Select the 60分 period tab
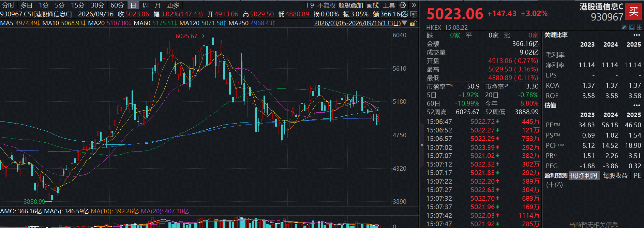The image size is (644, 228). [x=117, y=5]
